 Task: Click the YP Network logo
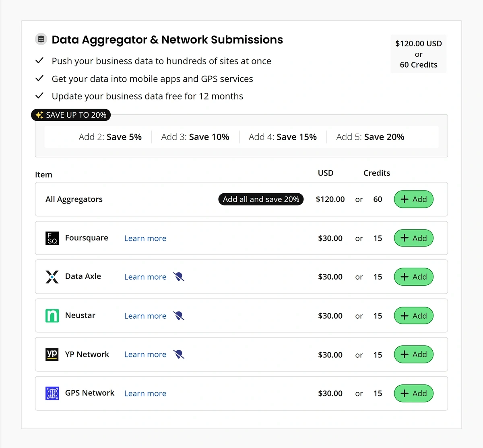coord(52,355)
